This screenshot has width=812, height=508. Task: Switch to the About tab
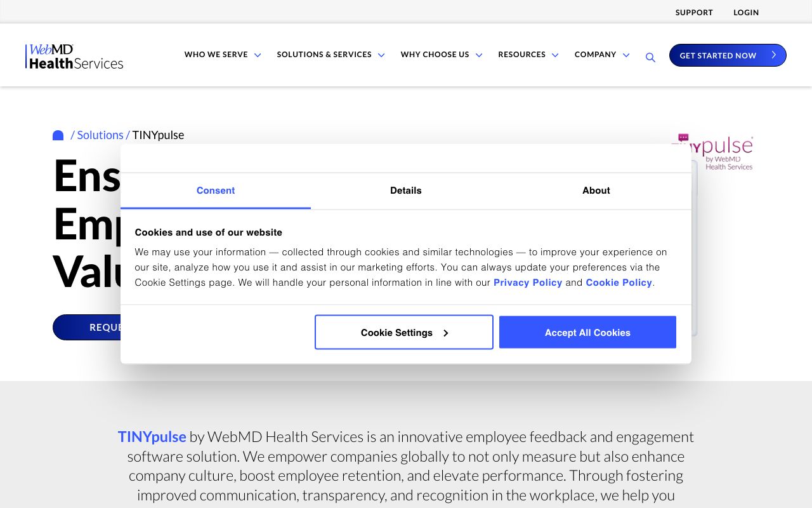click(x=596, y=190)
